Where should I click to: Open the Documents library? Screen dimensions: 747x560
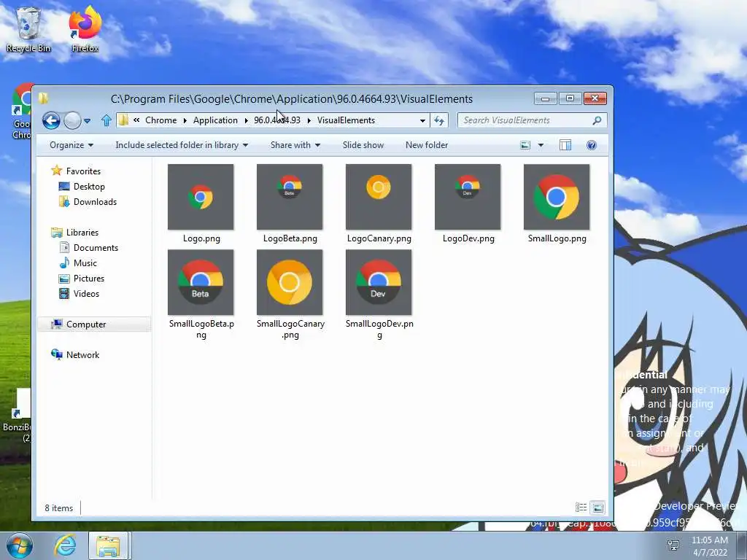click(x=96, y=248)
